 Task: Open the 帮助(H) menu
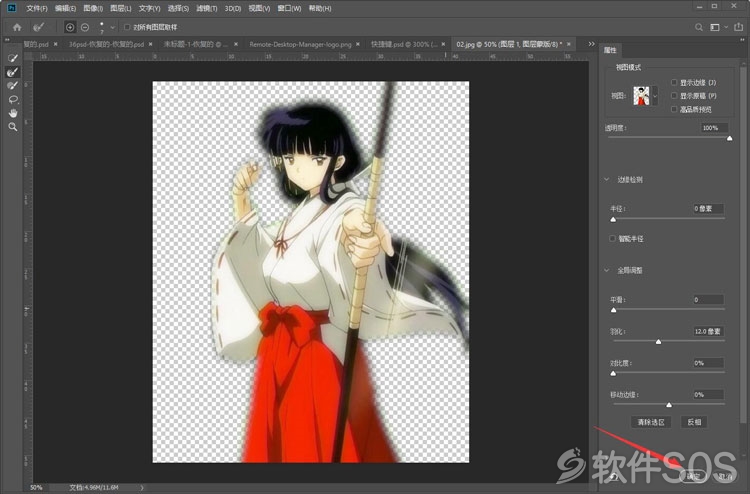point(320,8)
